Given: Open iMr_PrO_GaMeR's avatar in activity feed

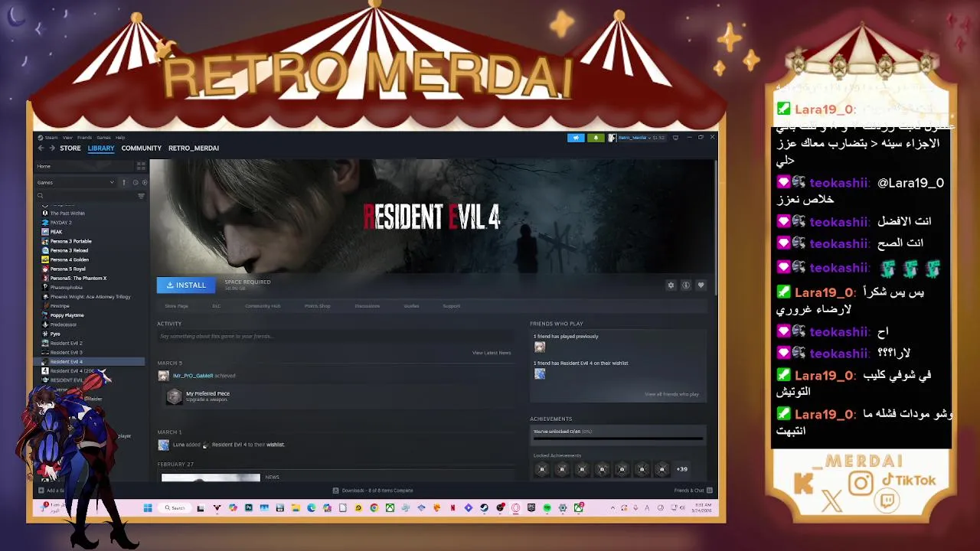Looking at the screenshot, I should click(x=163, y=376).
